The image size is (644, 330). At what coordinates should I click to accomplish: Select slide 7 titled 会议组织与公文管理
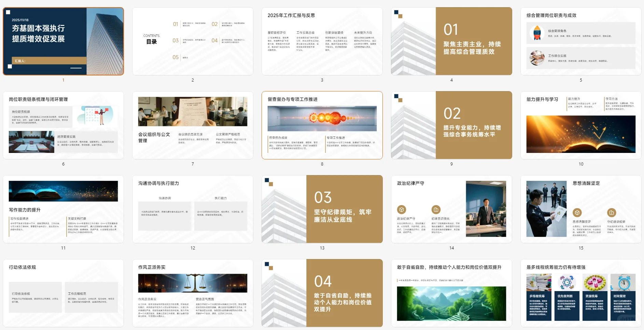tap(193, 125)
